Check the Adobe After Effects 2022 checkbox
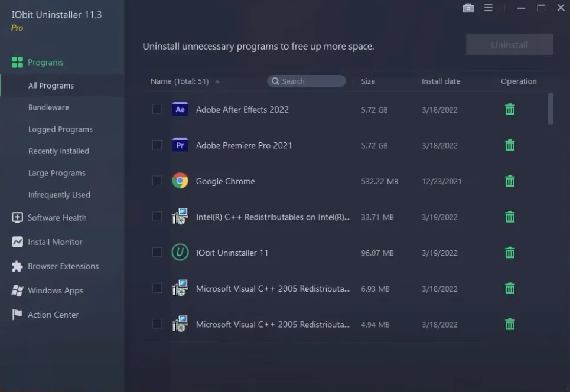The width and height of the screenshot is (570, 392). click(x=157, y=109)
